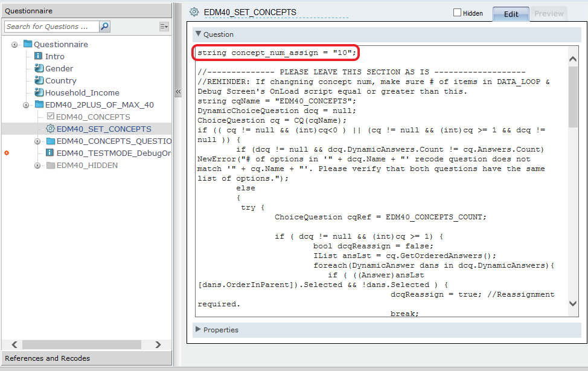Click the 'ChoiceQuestion cqRef' code line
This screenshot has height=371, width=588.
pyautogui.click(x=380, y=217)
